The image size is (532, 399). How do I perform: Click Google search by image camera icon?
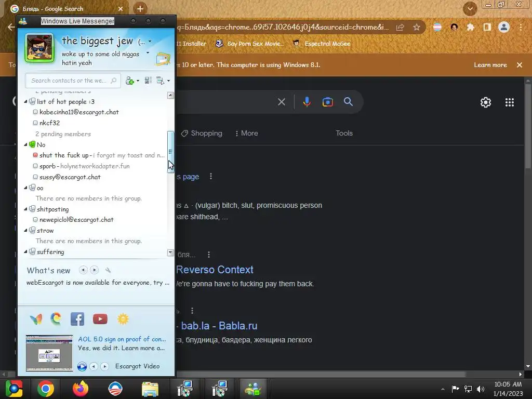(328, 102)
